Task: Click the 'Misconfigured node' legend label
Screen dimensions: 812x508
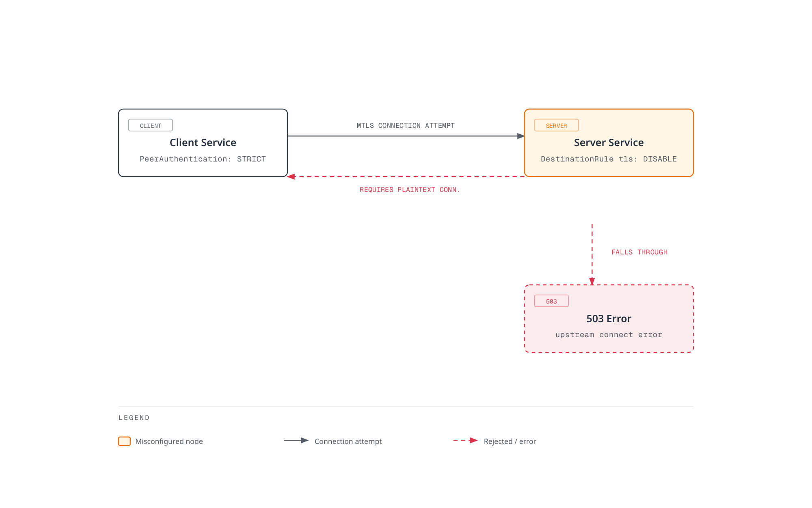Action: pyautogui.click(x=169, y=441)
